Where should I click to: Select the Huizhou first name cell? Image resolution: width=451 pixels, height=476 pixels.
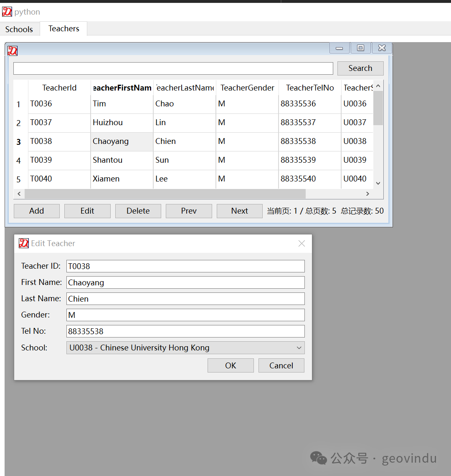tap(122, 123)
